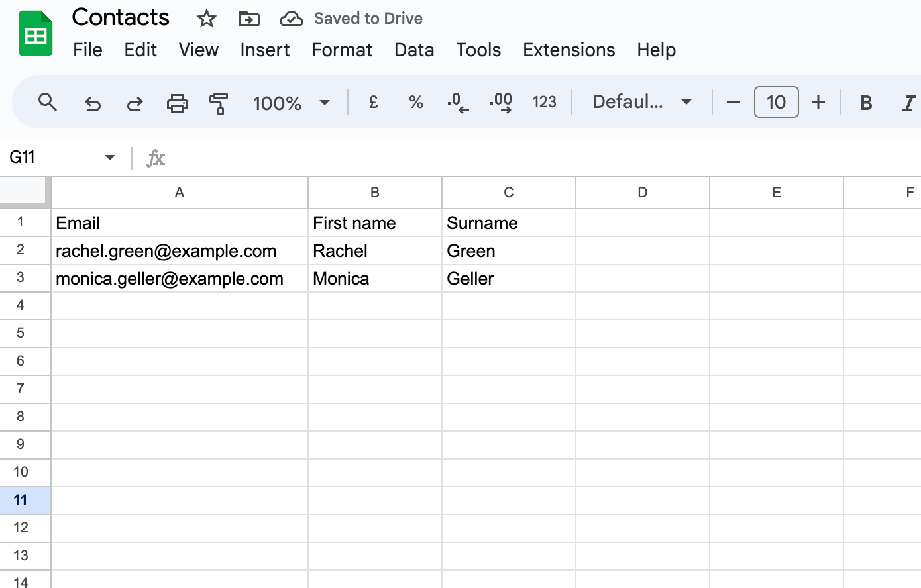Viewport: 921px width, 588px height.
Task: Format as percent
Action: coord(415,102)
